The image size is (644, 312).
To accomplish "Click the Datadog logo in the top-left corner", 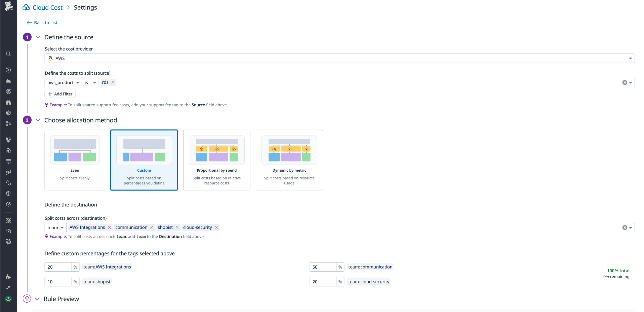I will (8, 7).
